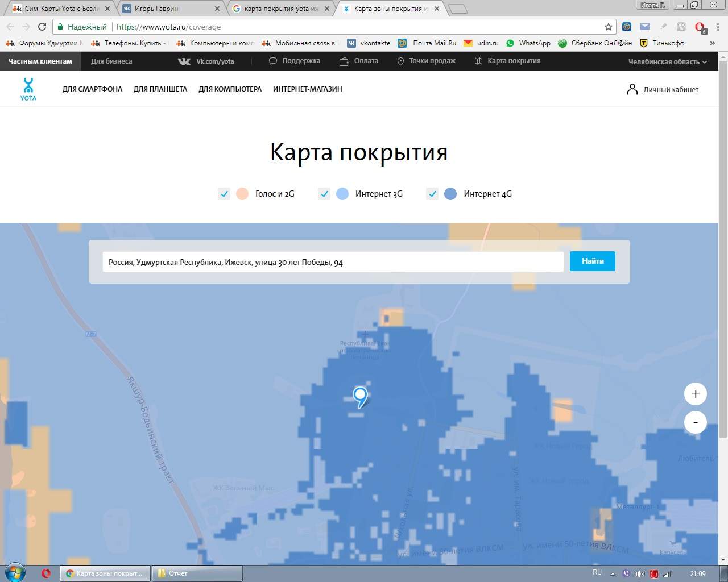Click the Найти search button
This screenshot has width=728, height=582.
pos(593,261)
